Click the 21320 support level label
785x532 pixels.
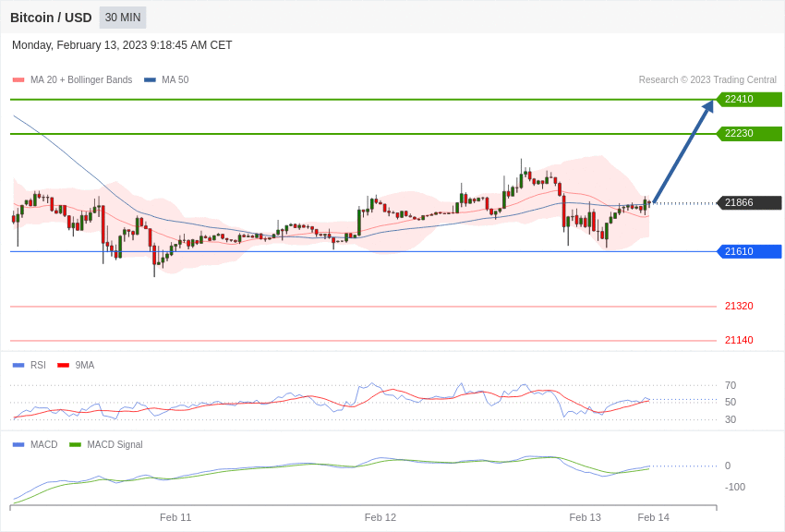coord(739,307)
